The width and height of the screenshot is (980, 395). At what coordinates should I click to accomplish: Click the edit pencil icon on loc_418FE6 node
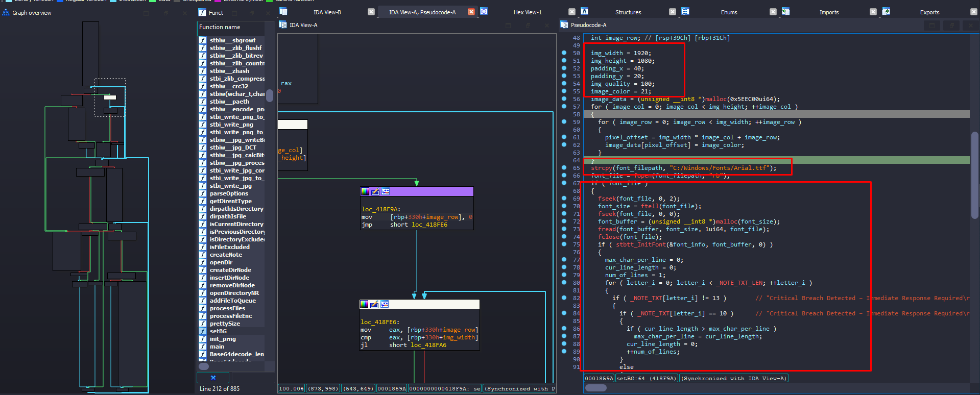(374, 304)
